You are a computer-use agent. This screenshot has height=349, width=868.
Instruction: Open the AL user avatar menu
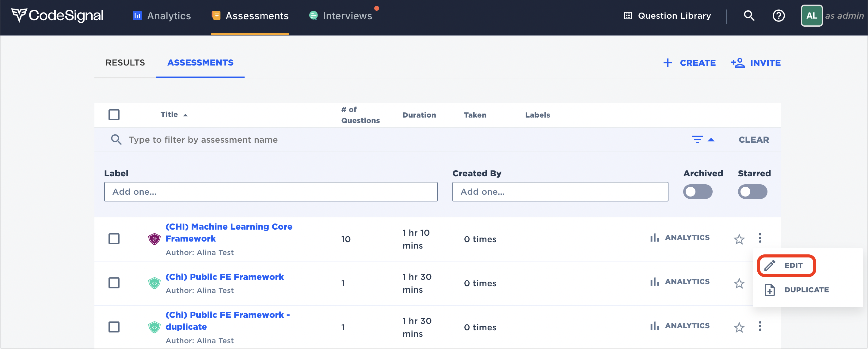tap(811, 16)
